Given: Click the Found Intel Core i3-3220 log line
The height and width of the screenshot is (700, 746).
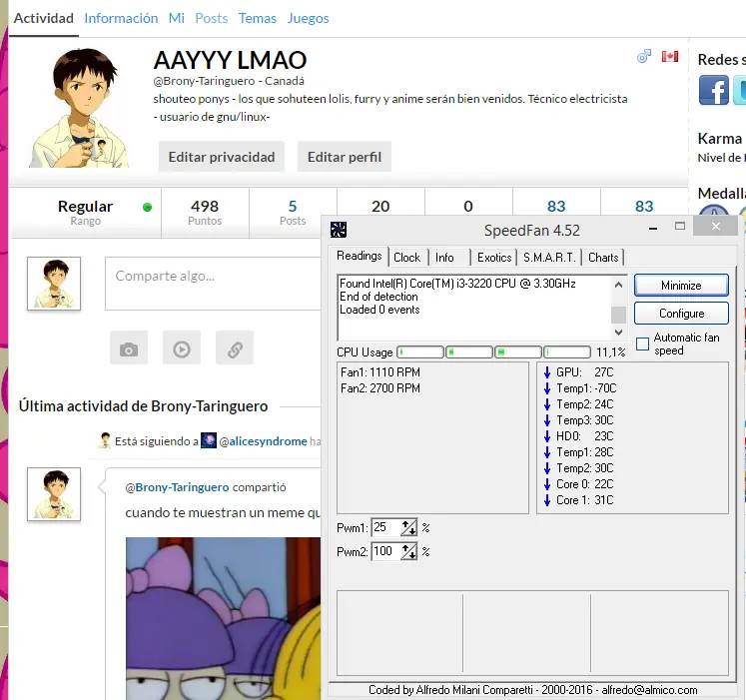Looking at the screenshot, I should [457, 284].
